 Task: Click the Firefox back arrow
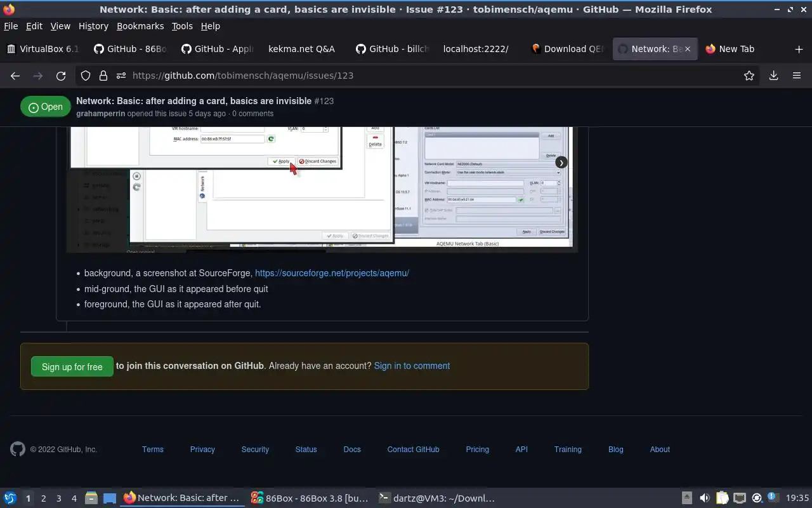pos(15,76)
